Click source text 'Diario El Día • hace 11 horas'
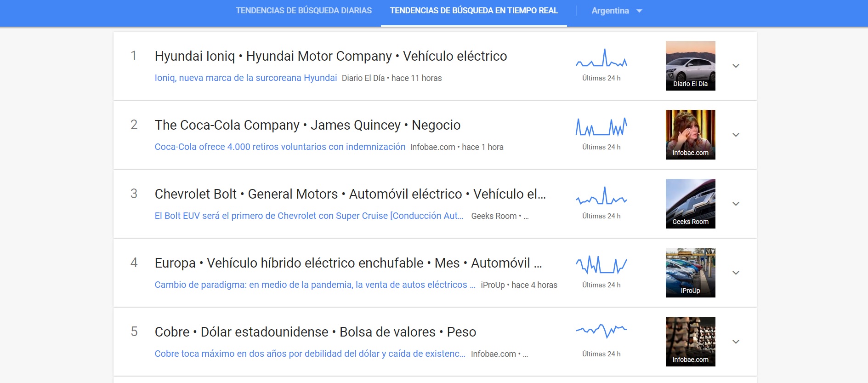This screenshot has width=868, height=383. coord(391,78)
